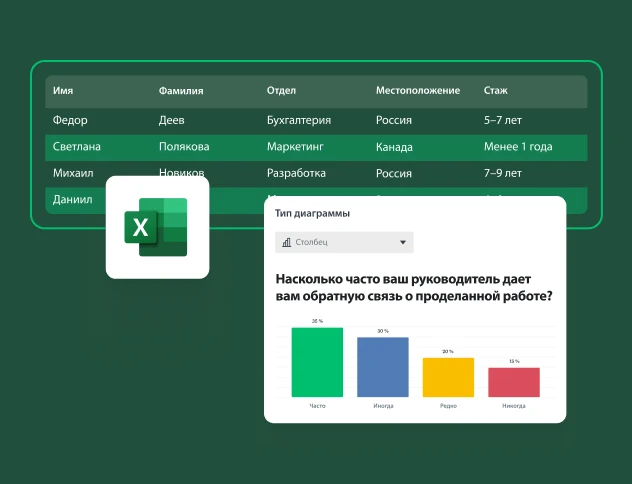Viewport: 632px width, 484px height.
Task: Click the Фамилия column header
Action: pyautogui.click(x=181, y=91)
